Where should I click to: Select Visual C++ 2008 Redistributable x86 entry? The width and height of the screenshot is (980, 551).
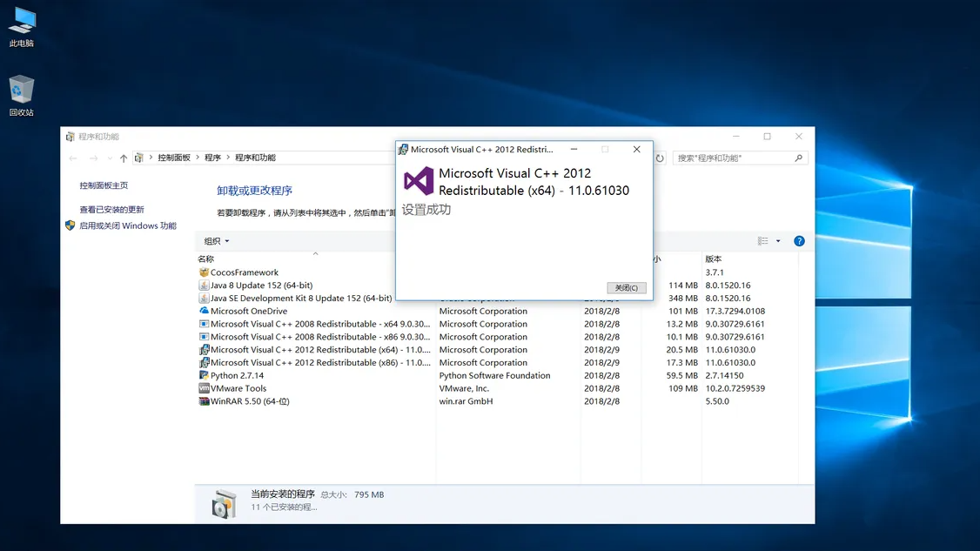pyautogui.click(x=320, y=337)
